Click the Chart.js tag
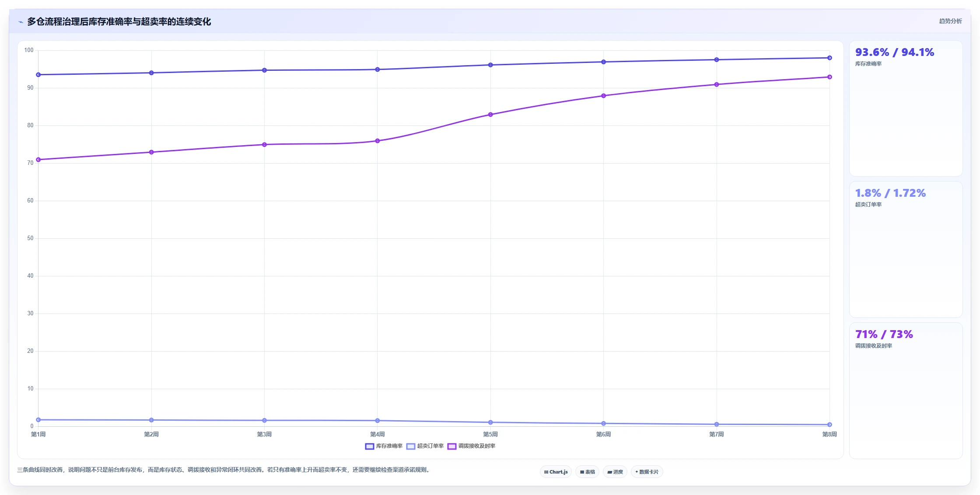This screenshot has width=980, height=495. click(556, 472)
